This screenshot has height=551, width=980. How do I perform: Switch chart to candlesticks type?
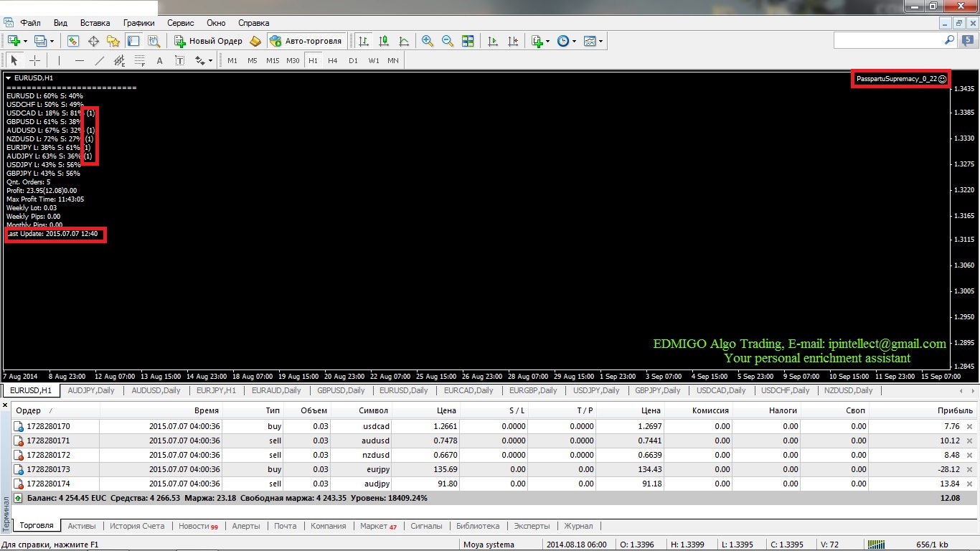(x=384, y=41)
